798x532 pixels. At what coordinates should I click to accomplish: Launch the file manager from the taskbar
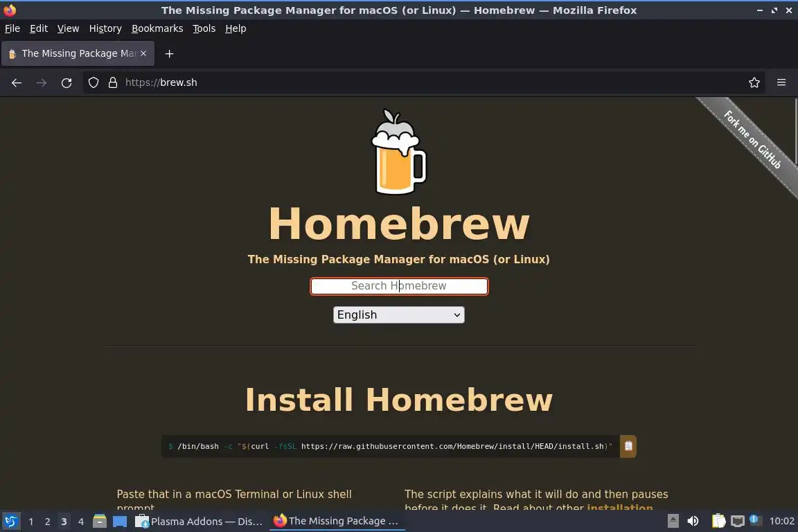(x=99, y=521)
